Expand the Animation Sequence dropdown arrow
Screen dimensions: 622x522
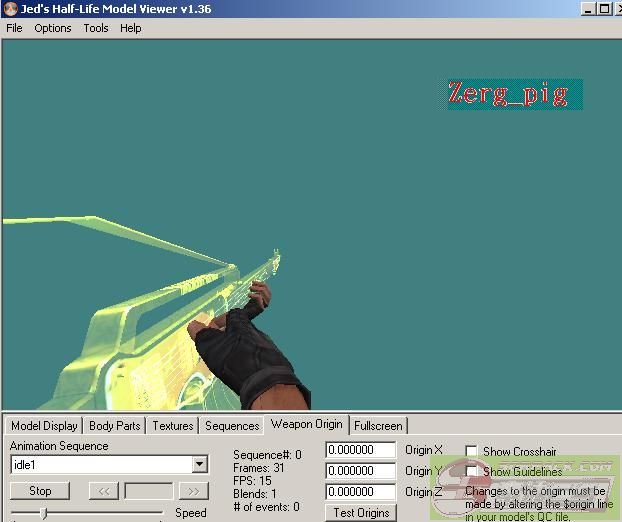tap(199, 464)
